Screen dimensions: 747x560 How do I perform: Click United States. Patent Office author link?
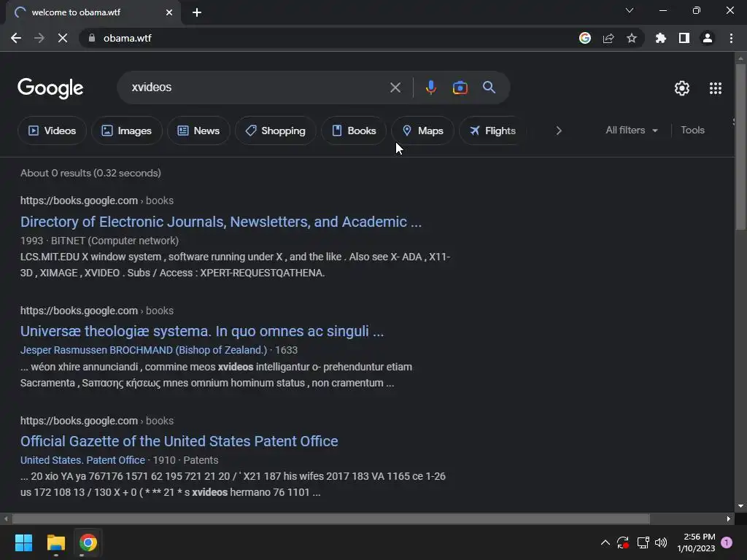pyautogui.click(x=83, y=460)
